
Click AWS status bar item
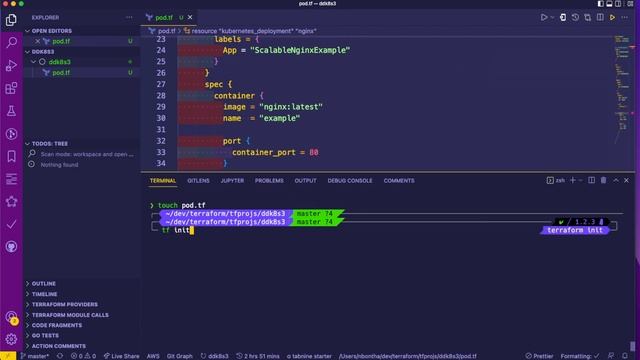(x=153, y=356)
